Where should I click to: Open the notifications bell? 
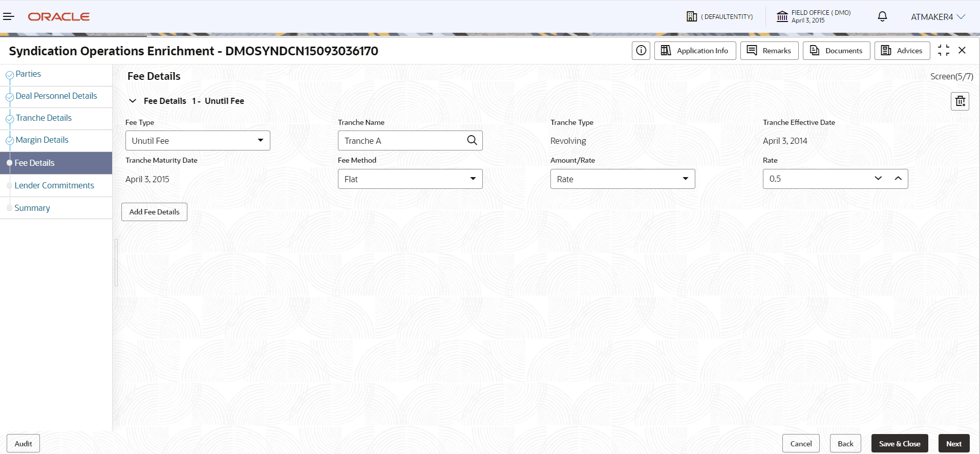click(x=882, y=17)
